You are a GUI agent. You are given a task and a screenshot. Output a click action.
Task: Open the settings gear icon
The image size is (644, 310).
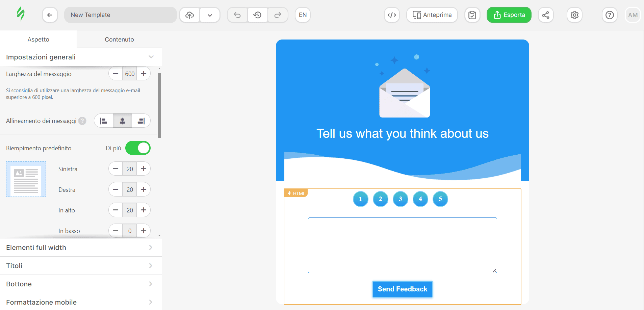[574, 15]
